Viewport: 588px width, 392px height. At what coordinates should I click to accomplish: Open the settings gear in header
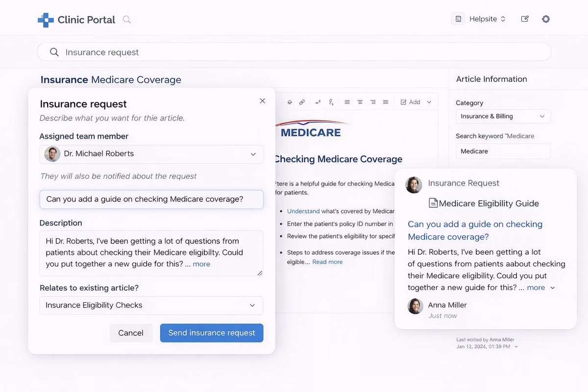[x=546, y=19]
